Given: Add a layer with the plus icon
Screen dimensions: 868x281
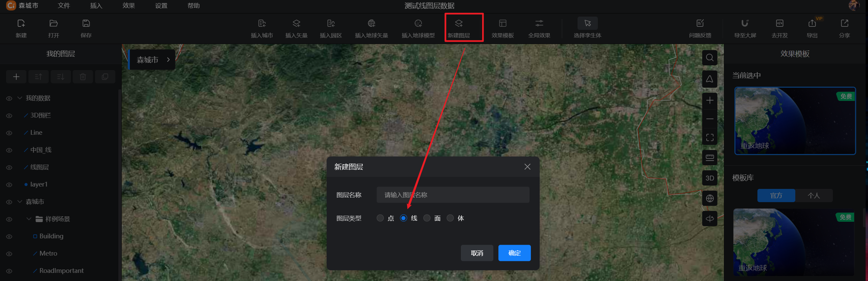Looking at the screenshot, I should (x=16, y=77).
